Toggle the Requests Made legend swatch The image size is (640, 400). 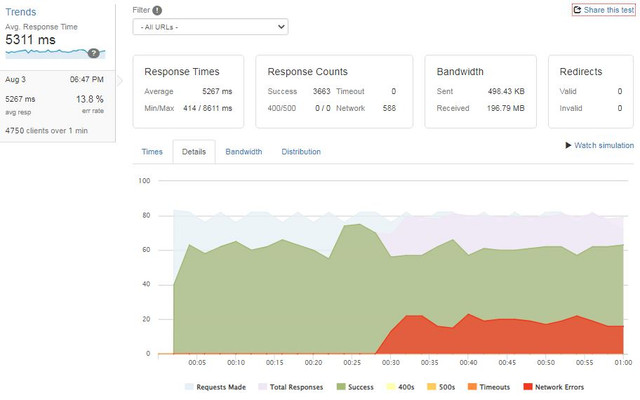189,387
